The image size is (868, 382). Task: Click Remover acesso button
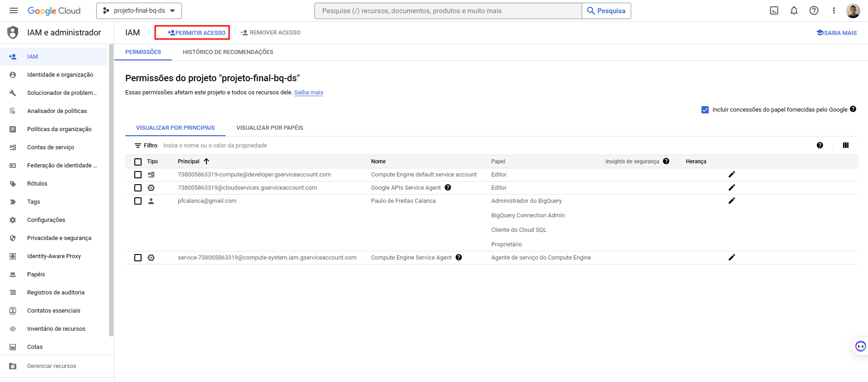tap(270, 33)
